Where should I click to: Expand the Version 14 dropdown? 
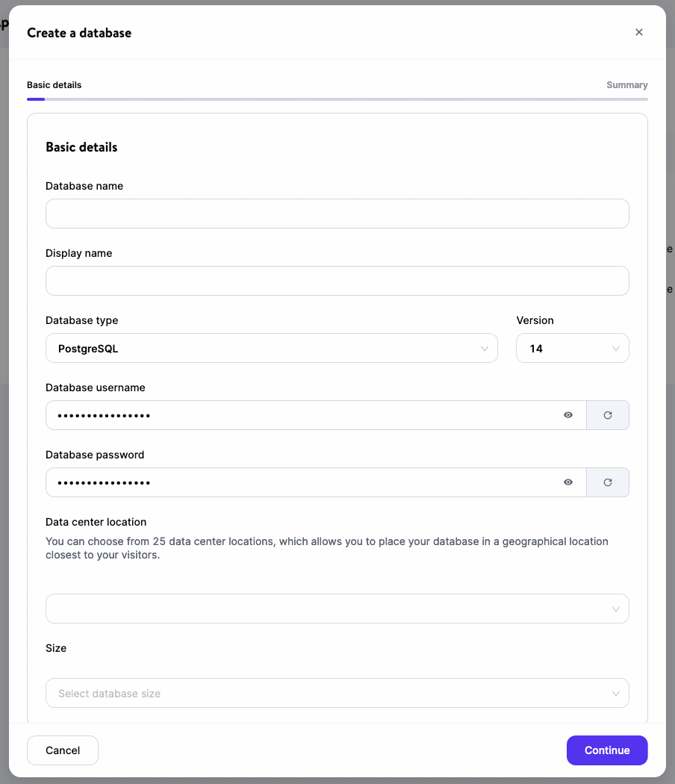(x=572, y=348)
